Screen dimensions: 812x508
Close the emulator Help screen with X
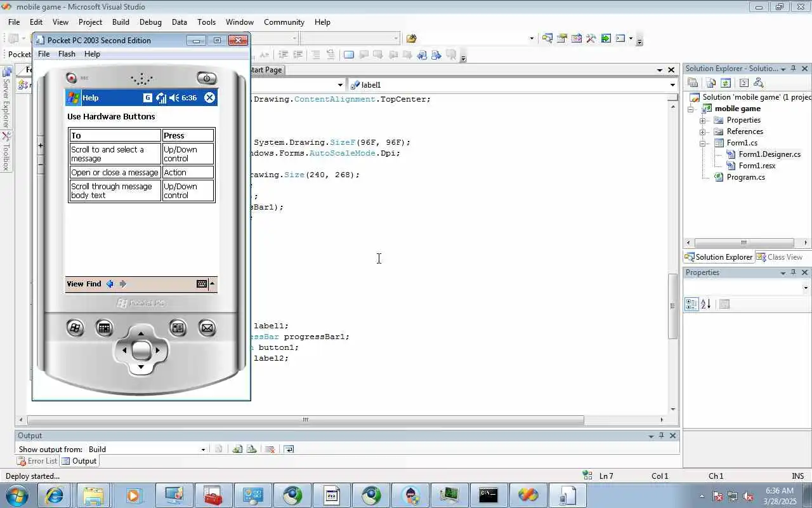click(x=209, y=98)
